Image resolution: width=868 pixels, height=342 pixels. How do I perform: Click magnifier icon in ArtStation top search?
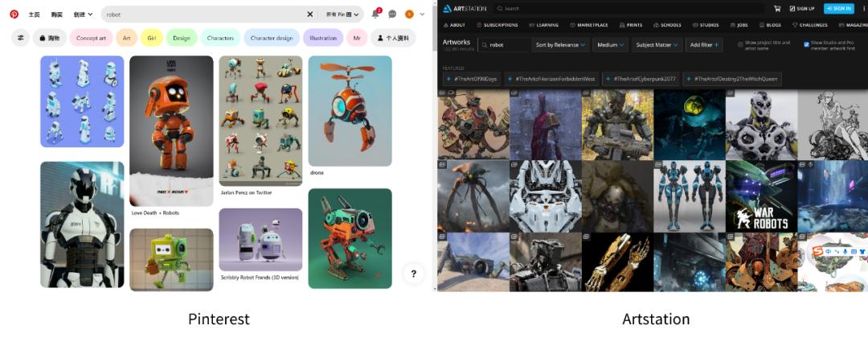[x=499, y=8]
